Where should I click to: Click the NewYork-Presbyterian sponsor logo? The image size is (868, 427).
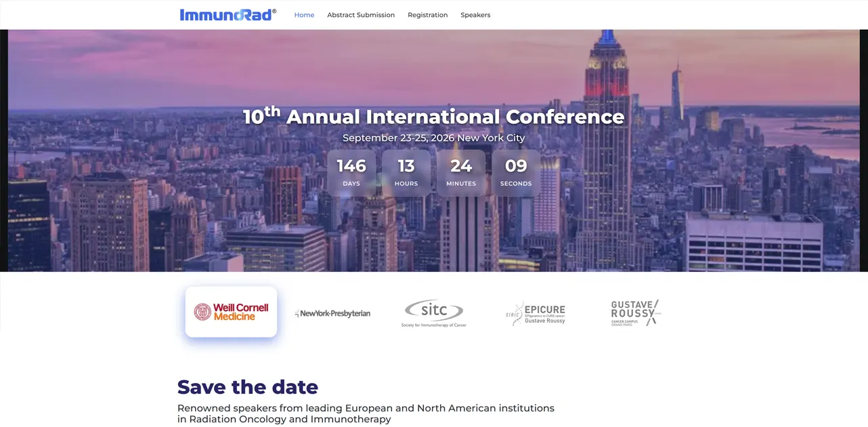click(x=332, y=313)
